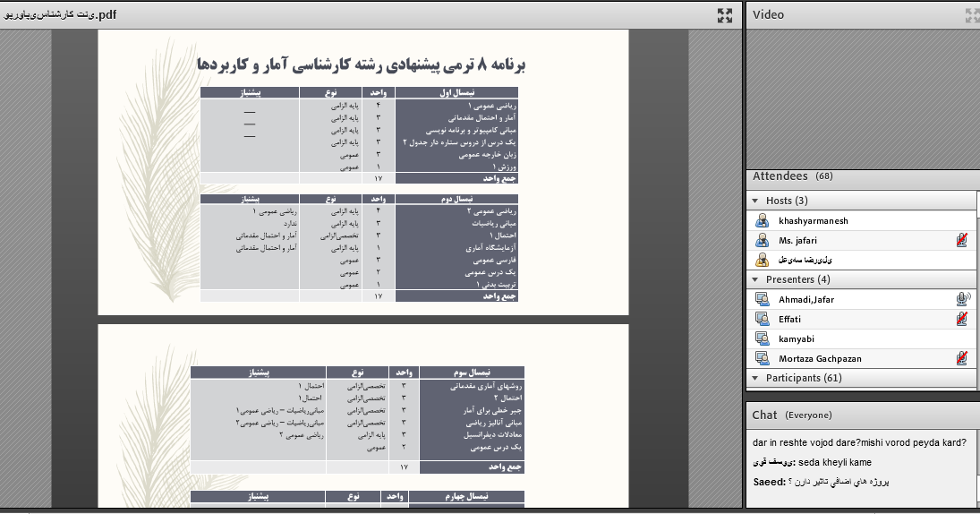Select the Video pod title
Image resolution: width=980 pixels, height=514 pixels.
click(x=769, y=15)
